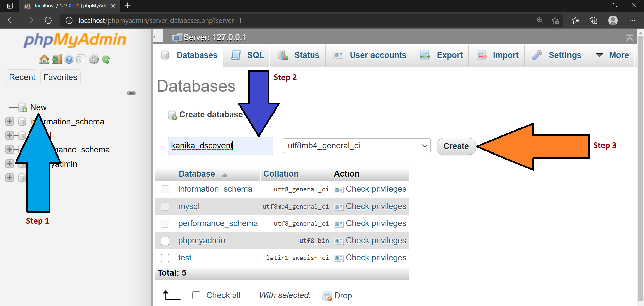Open the Favorites tables button
The width and height of the screenshot is (644, 306).
point(60,77)
